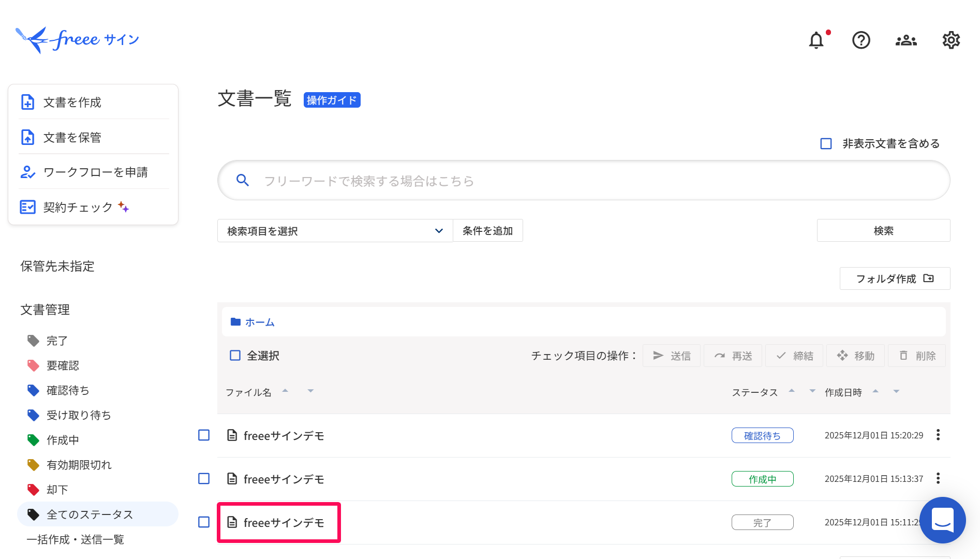This screenshot has height=559, width=980.
Task: Open the settings gear icon
Action: point(951,40)
